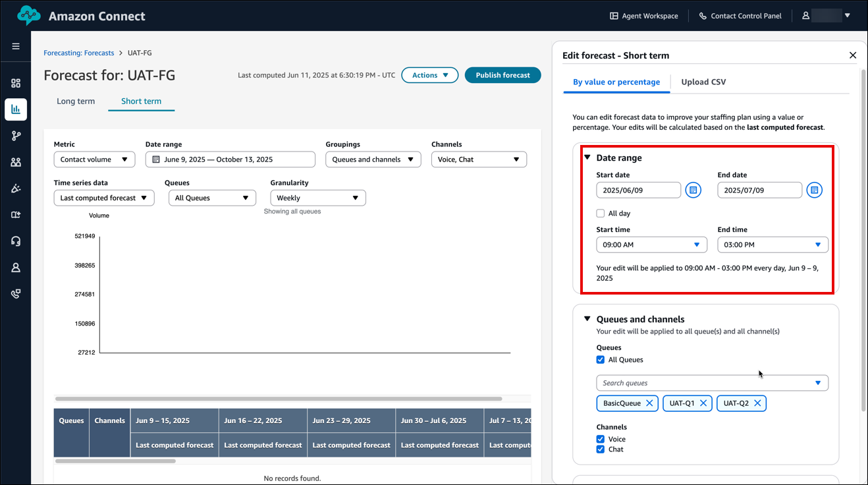Open the hamburger navigation menu
868x485 pixels.
point(16,47)
